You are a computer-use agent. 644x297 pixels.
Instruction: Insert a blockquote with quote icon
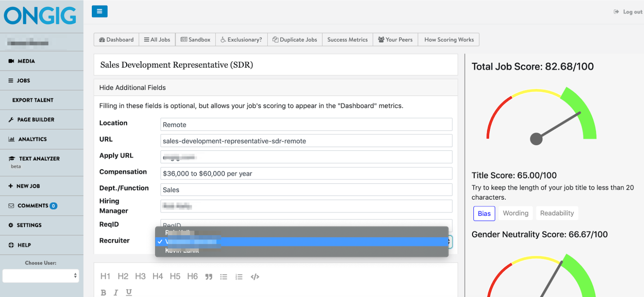click(x=209, y=277)
